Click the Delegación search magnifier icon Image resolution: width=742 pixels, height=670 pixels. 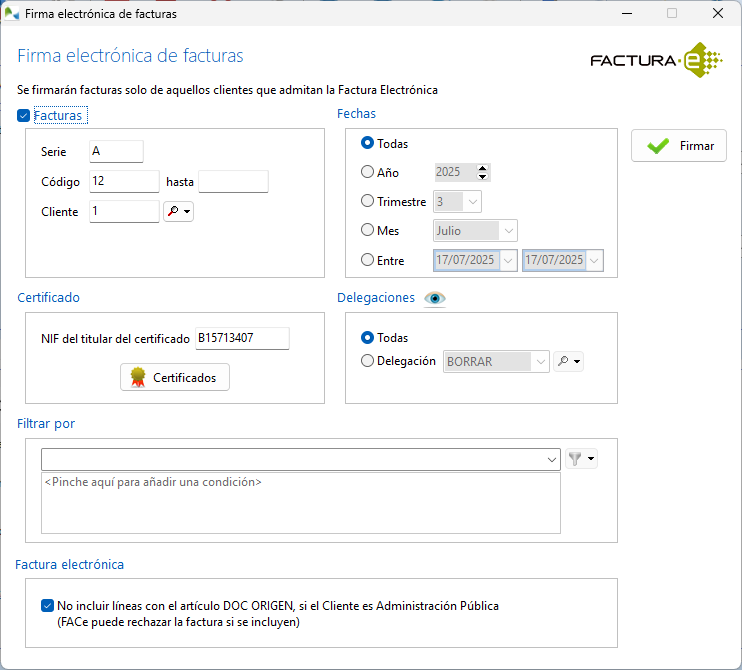point(564,362)
